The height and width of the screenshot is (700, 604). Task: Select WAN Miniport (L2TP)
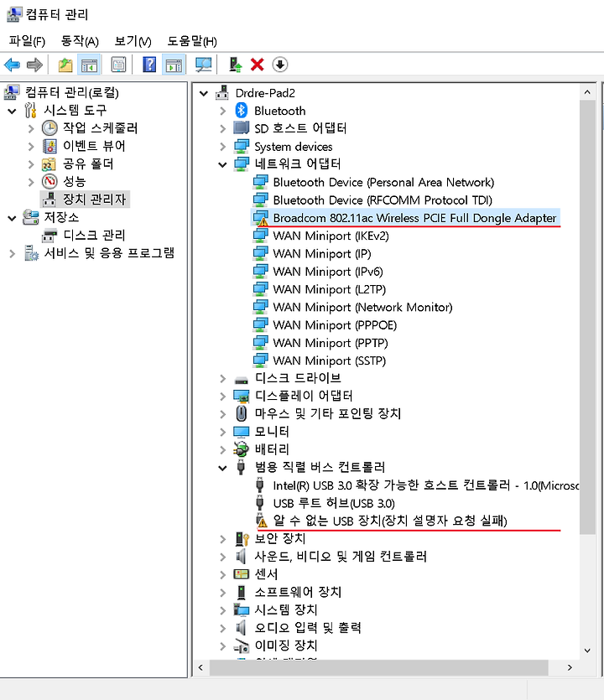tap(329, 289)
